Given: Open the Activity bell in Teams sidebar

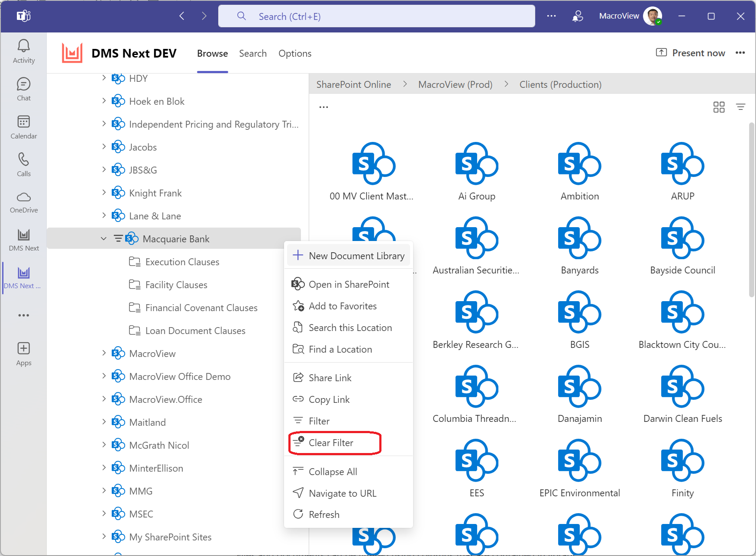Looking at the screenshot, I should pos(24,51).
